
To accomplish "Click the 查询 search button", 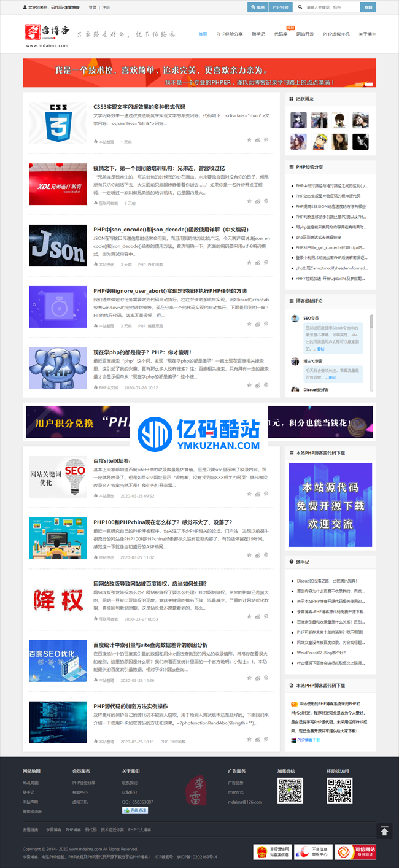I will (x=368, y=7).
